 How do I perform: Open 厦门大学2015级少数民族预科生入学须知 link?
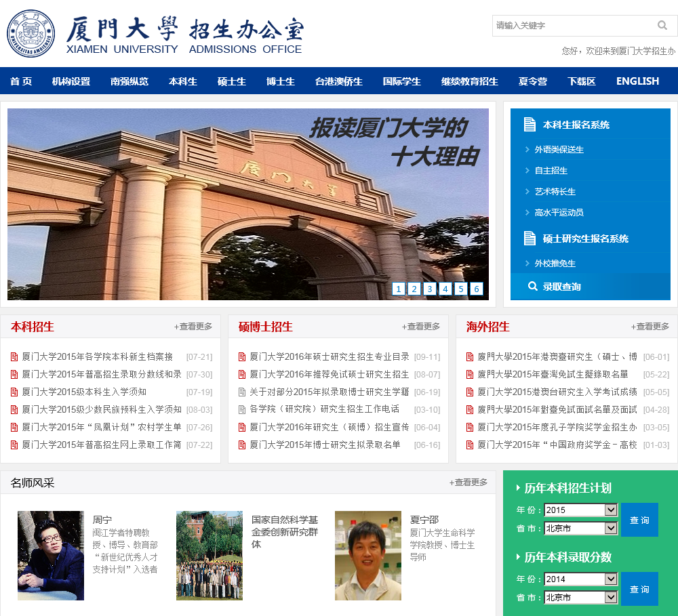[102, 409]
